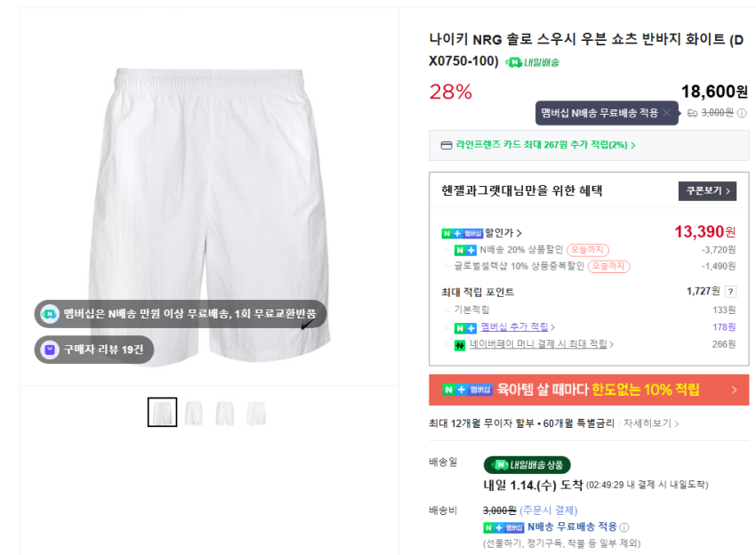Expand the 멤버십 할인가 details chevron

[519, 233]
